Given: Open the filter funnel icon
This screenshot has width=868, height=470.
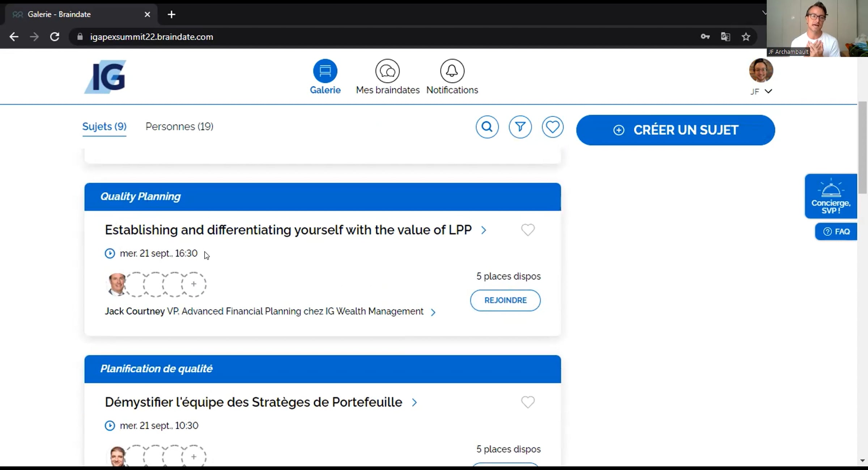Looking at the screenshot, I should click(520, 127).
